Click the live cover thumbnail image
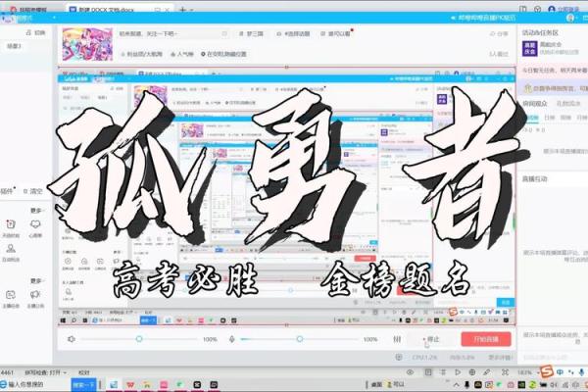The image size is (588, 392). 87,44
